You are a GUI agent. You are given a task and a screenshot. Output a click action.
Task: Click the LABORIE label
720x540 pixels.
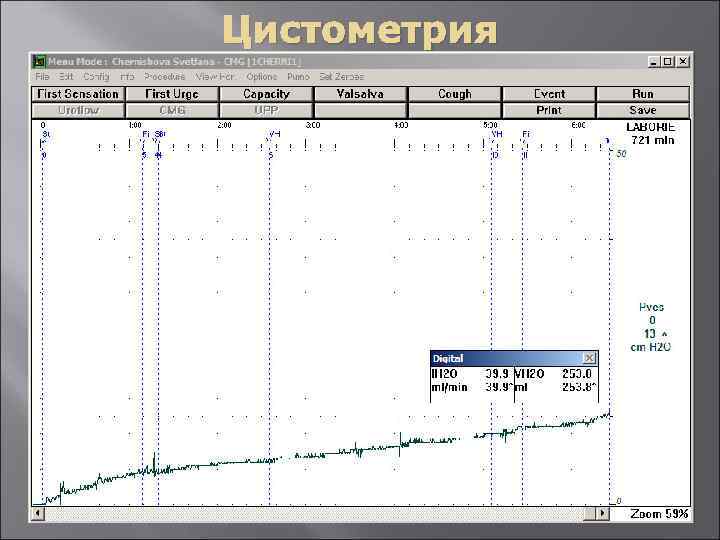click(x=651, y=127)
